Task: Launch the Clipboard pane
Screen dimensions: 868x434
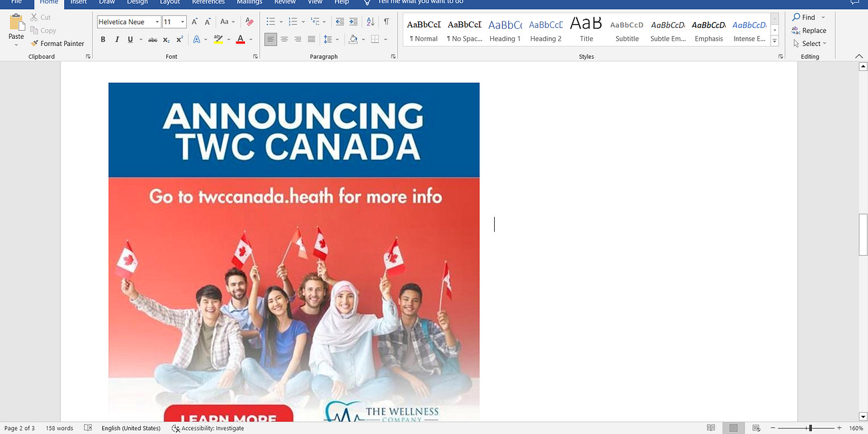Action: click(x=88, y=57)
